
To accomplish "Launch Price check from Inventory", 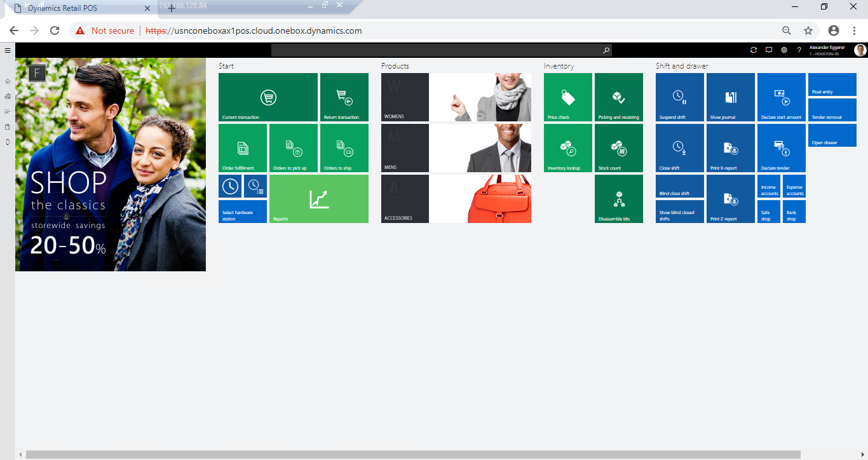I will coord(567,97).
